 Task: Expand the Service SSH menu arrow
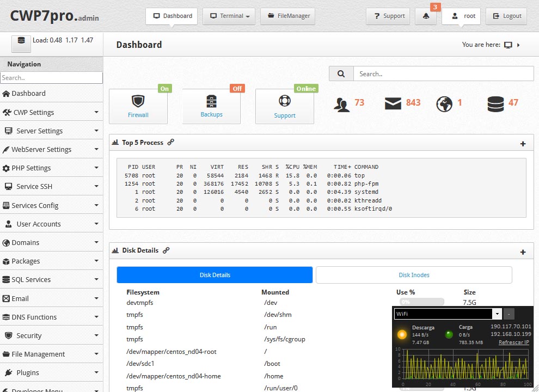[96, 186]
